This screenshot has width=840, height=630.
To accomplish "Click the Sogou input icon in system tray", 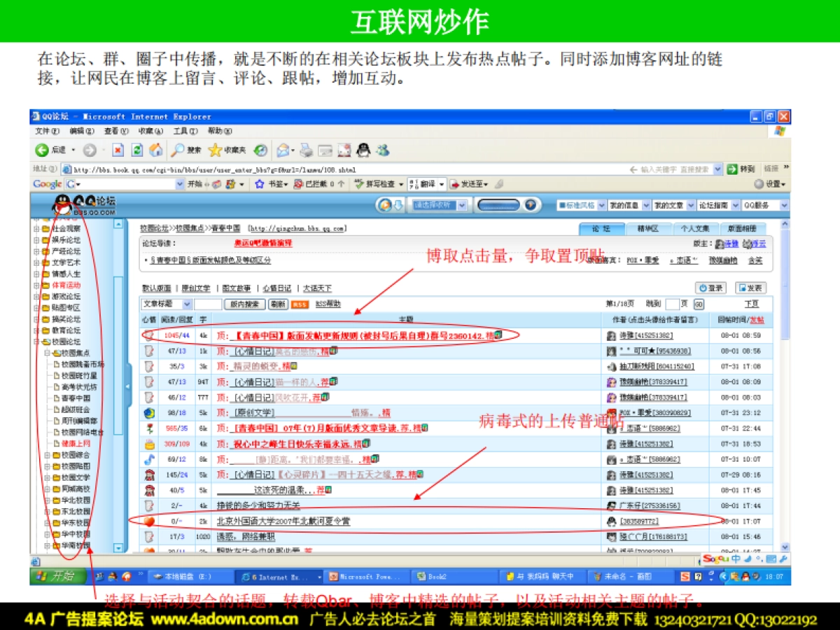I will point(715,559).
